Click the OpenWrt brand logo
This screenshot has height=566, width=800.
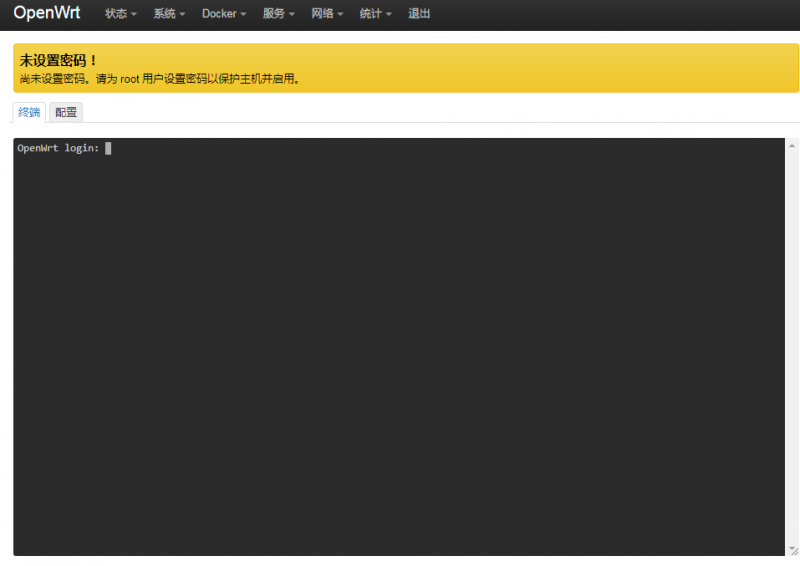(46, 13)
